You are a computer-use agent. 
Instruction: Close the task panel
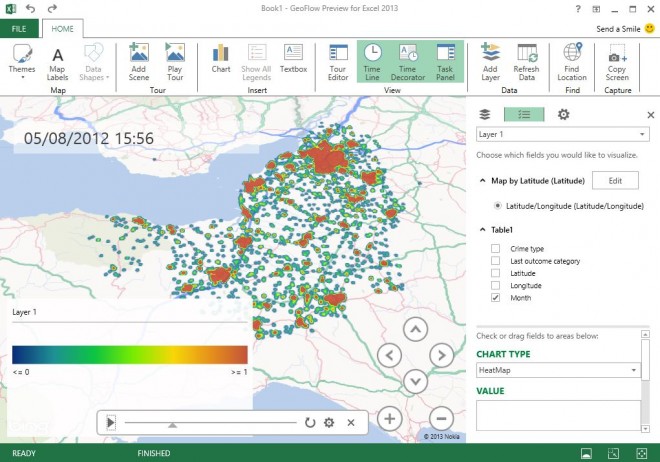pyautogui.click(x=651, y=115)
